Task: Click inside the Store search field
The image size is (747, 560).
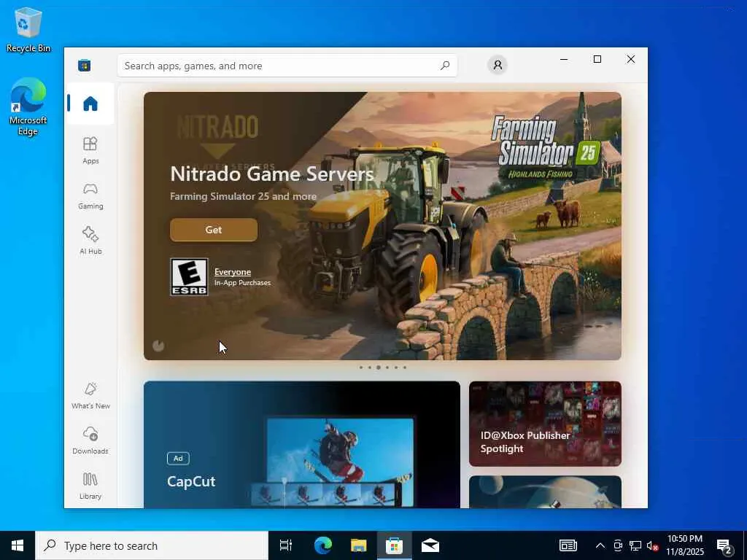Action: tap(287, 66)
